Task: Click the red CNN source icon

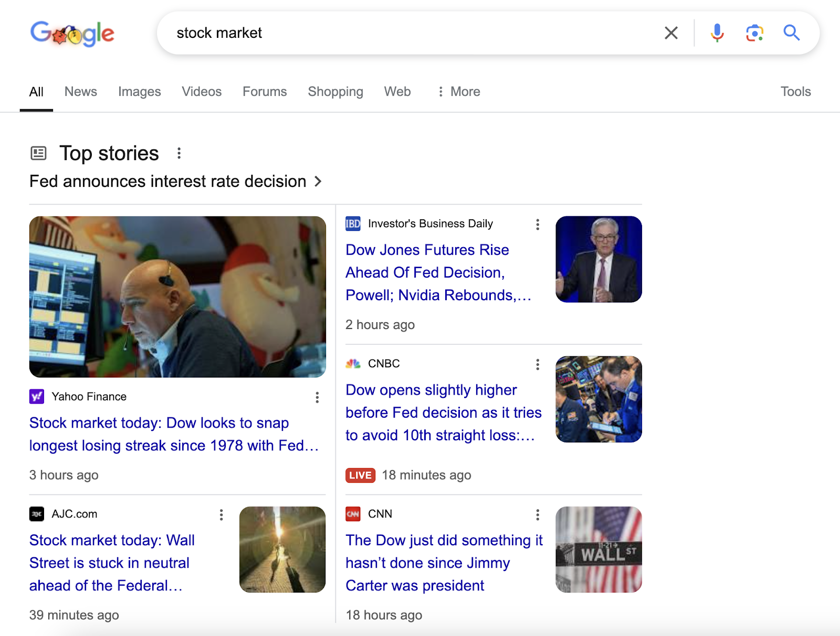Action: [353, 514]
